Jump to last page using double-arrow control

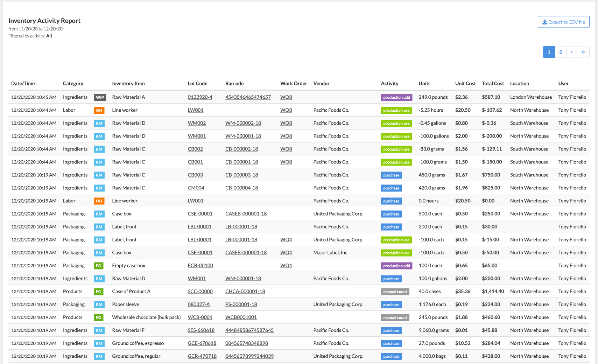tap(583, 52)
